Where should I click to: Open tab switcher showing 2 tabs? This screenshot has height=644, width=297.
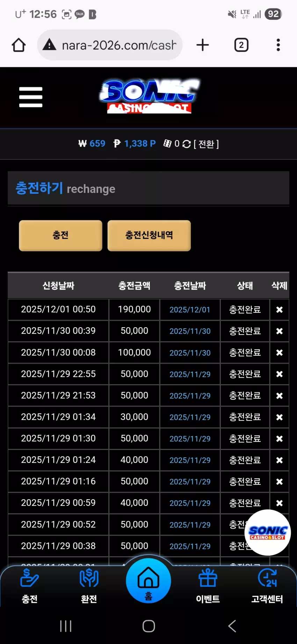tap(241, 45)
